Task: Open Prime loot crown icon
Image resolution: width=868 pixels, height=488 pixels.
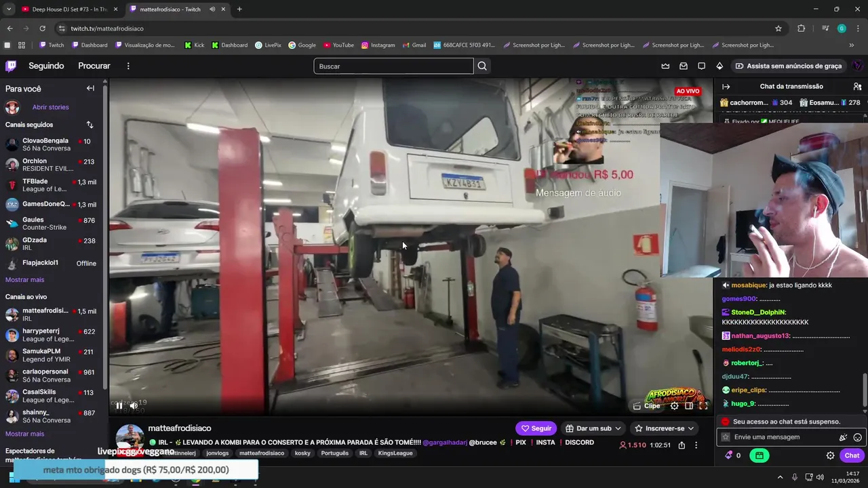Action: click(665, 66)
